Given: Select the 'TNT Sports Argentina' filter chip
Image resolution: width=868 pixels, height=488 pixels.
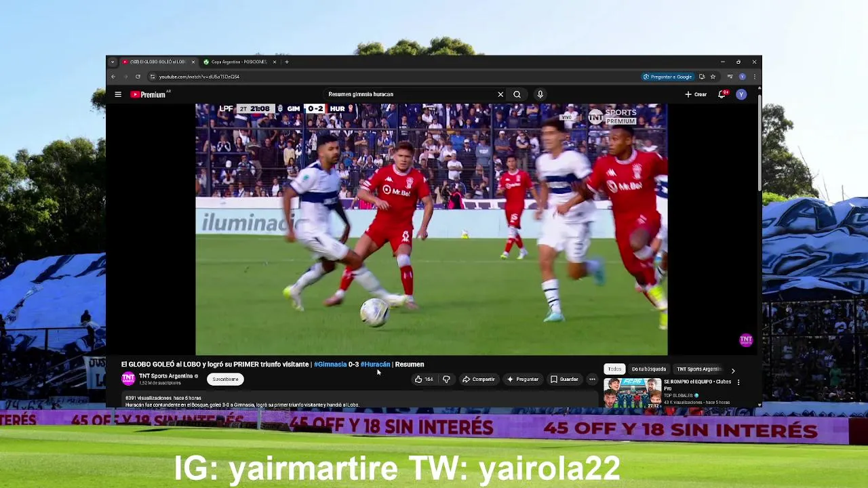Looking at the screenshot, I should 698,369.
